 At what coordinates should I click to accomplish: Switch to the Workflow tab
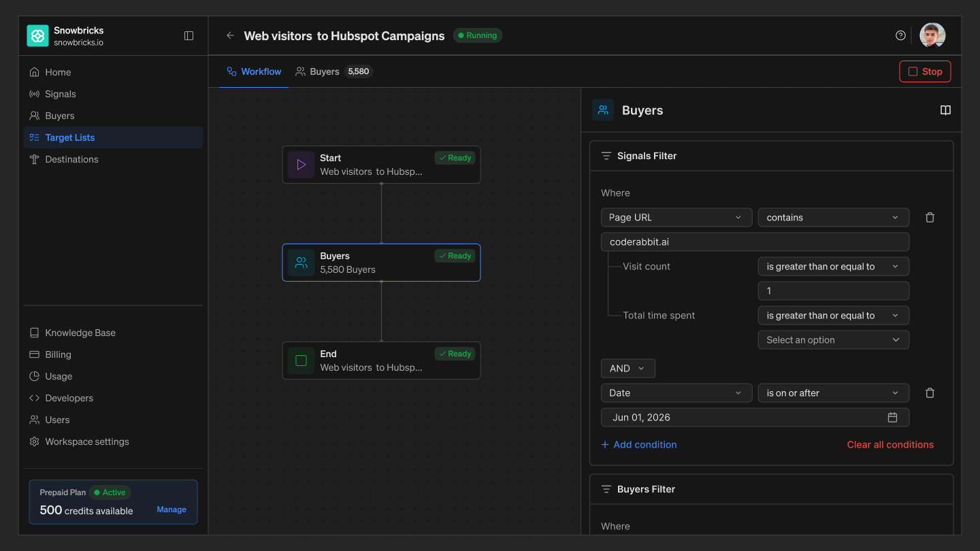[x=254, y=71]
